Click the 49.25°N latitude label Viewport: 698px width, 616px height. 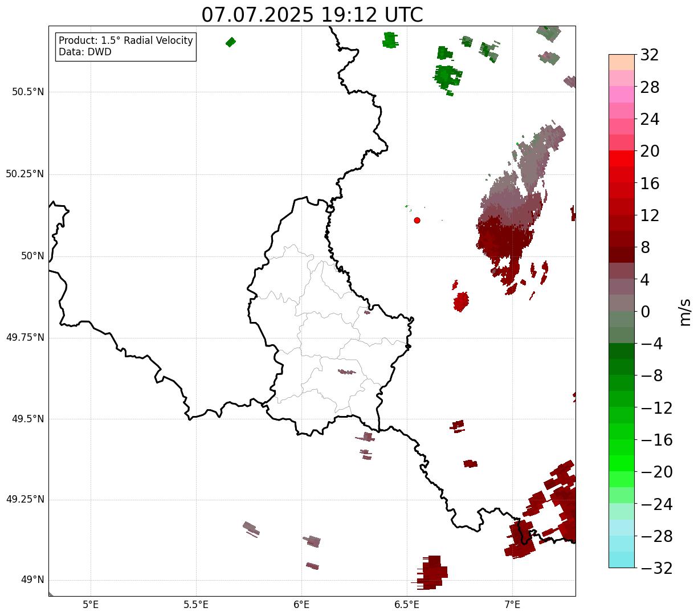25,500
